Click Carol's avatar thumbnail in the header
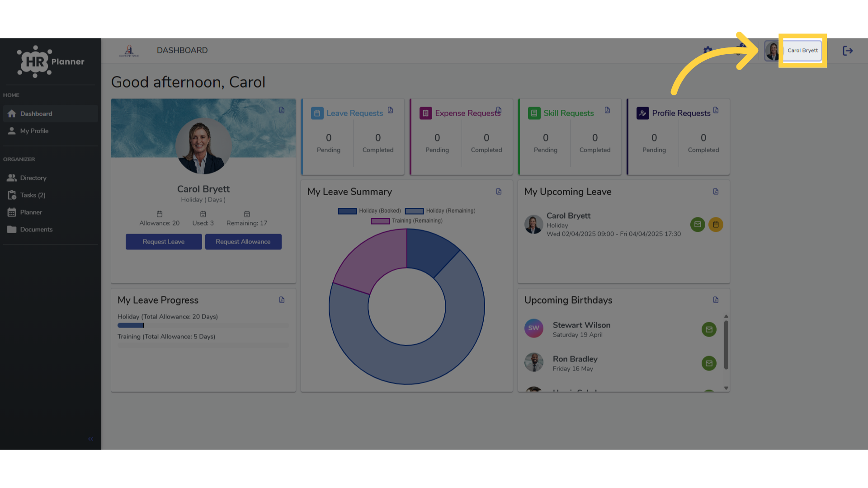This screenshot has width=868, height=488. [772, 51]
